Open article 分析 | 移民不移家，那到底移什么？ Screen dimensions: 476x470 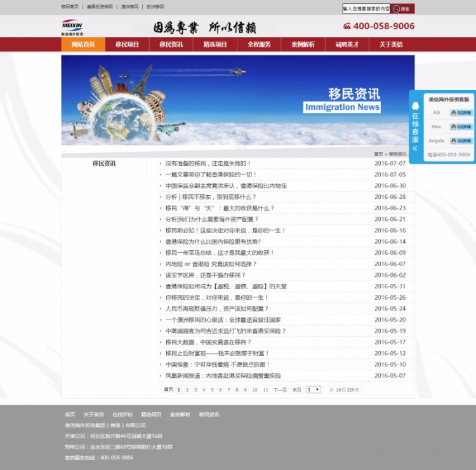click(x=211, y=197)
